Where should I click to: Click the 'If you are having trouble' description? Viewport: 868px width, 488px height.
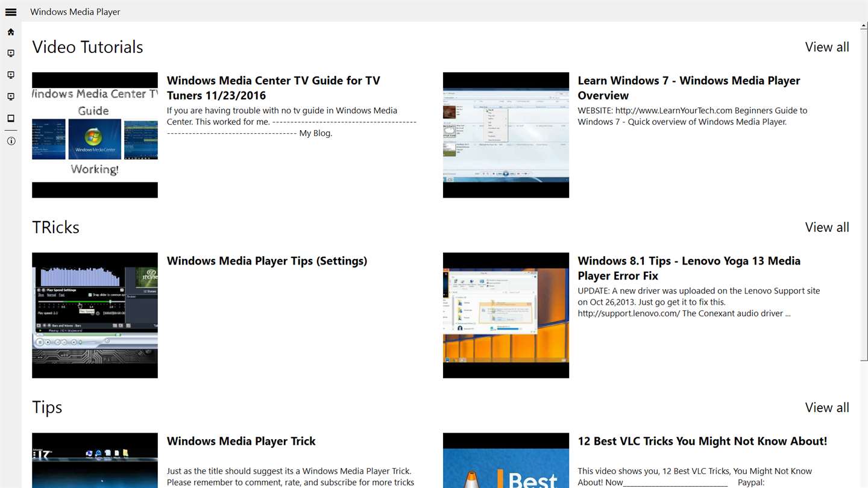292,122
